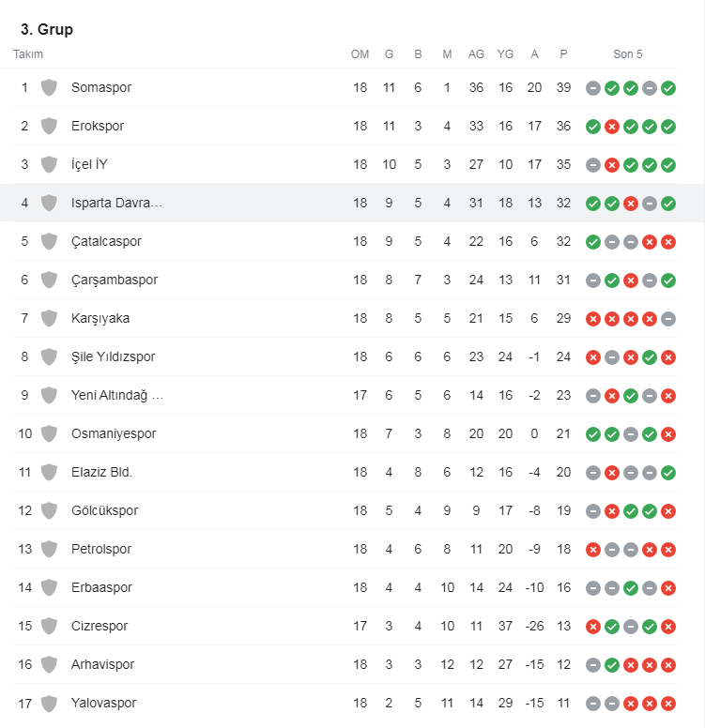Open Çatalcaspor team link
The width and height of the screenshot is (705, 728).
(x=106, y=241)
